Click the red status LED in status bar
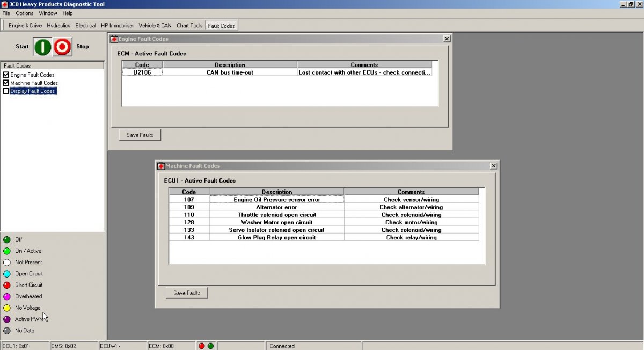The width and height of the screenshot is (644, 350). pos(202,346)
